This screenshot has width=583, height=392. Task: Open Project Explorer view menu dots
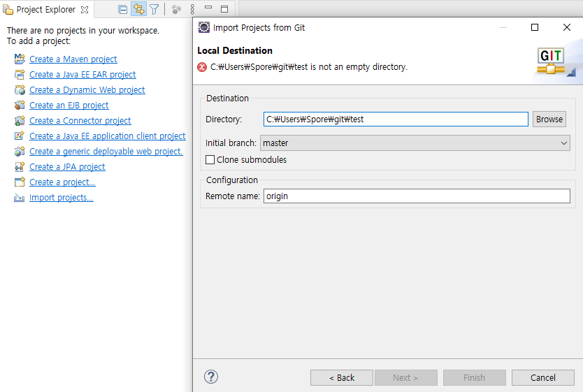click(x=192, y=9)
